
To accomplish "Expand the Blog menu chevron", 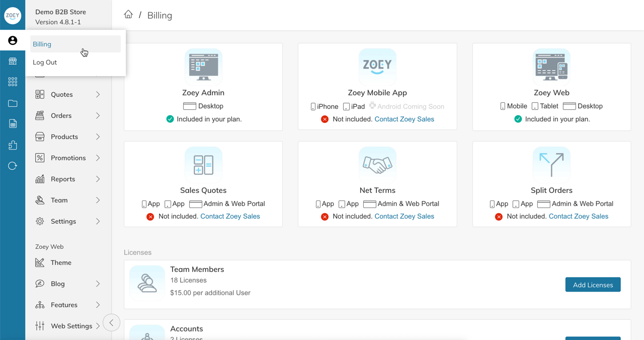I will pyautogui.click(x=98, y=284).
